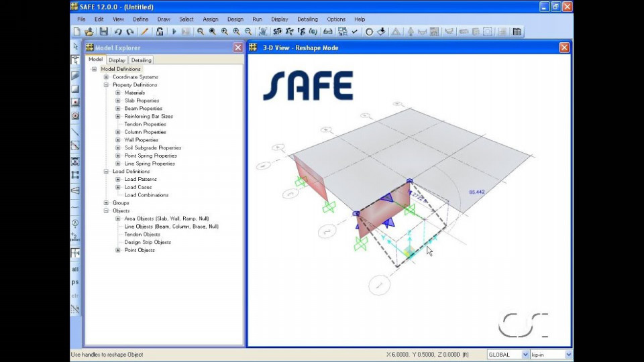Click the Show Tables icon at toolbar end
Viewport: 644px width, 362px height.
coord(517,32)
